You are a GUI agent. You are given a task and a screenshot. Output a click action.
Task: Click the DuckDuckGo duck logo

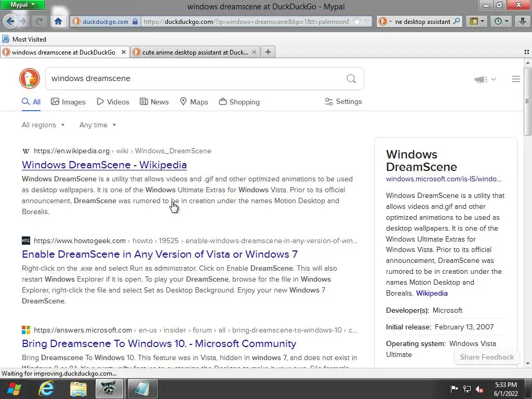coord(30,78)
